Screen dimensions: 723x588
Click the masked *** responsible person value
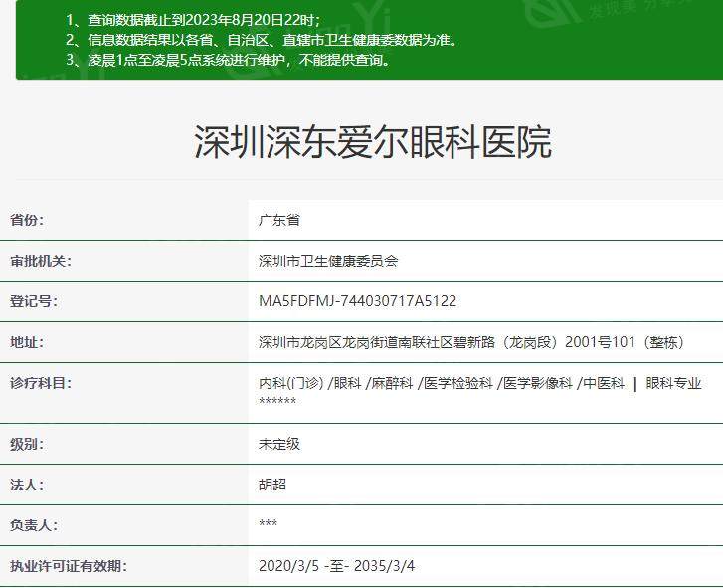click(268, 523)
